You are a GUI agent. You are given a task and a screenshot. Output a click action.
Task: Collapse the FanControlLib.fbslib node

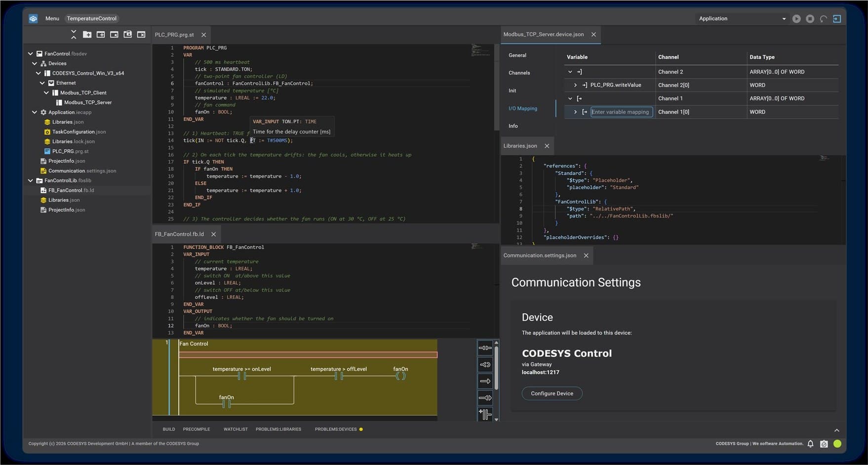pos(31,180)
